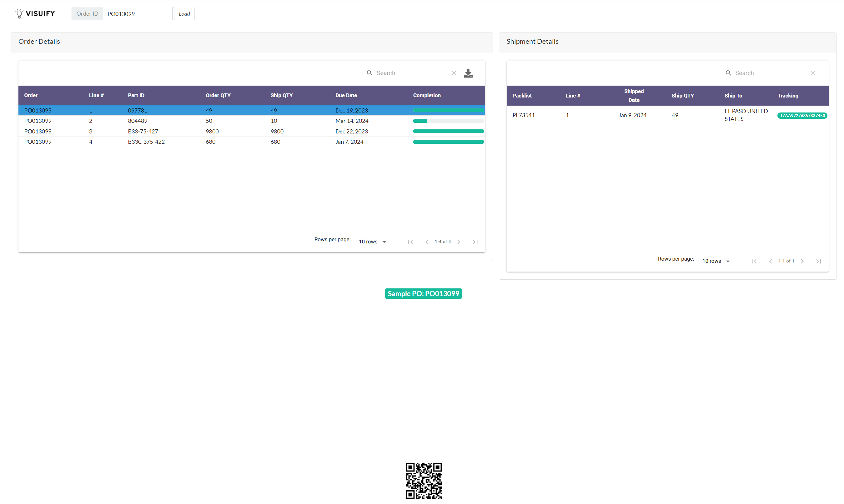844x504 pixels.
Task: Click the Jan 7, 2024 due date
Action: tap(349, 142)
